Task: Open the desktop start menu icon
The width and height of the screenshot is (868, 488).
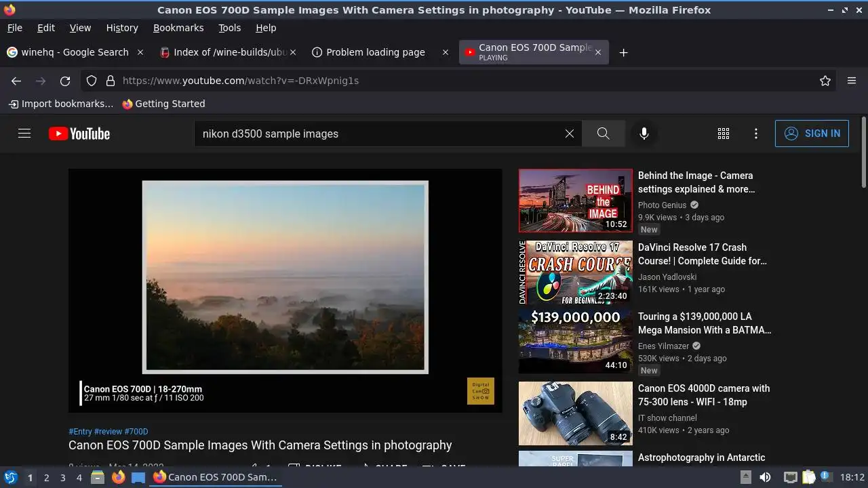Action: click(x=11, y=477)
